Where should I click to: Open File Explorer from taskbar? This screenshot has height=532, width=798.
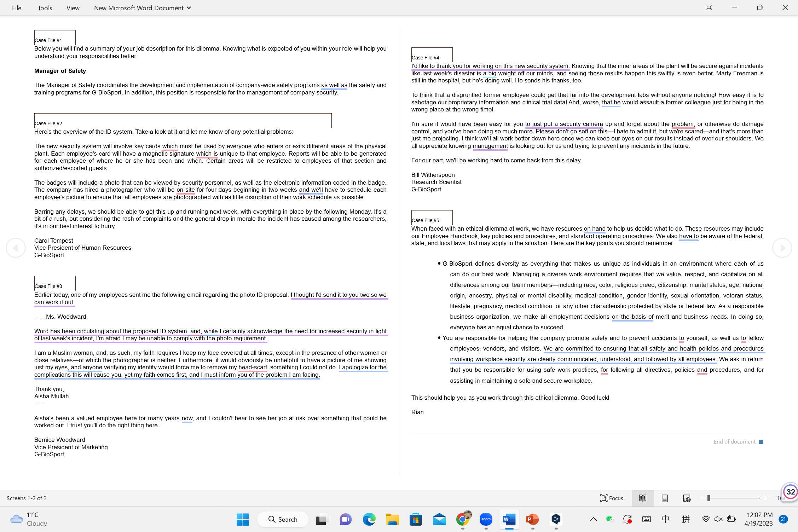click(x=392, y=519)
